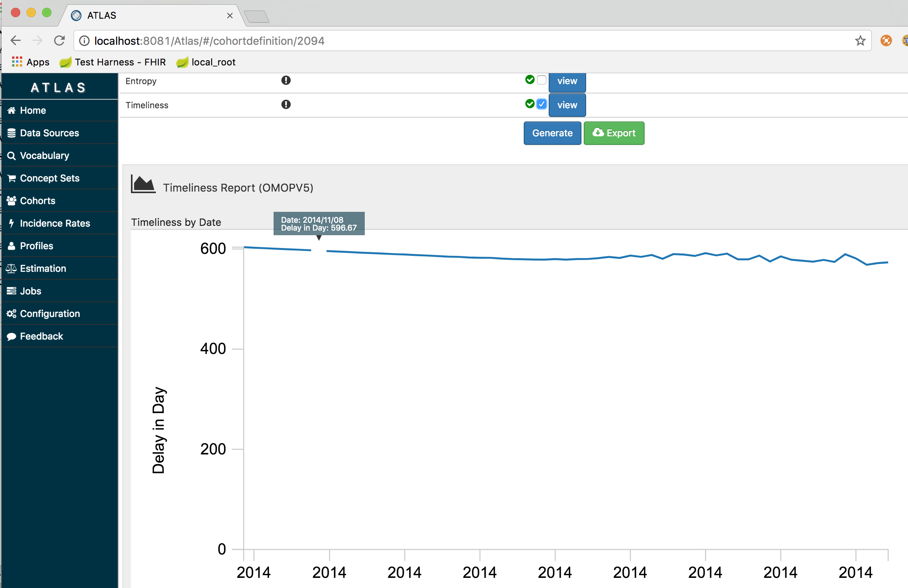
Task: Go to Incidence Rates section
Action: click(x=55, y=223)
